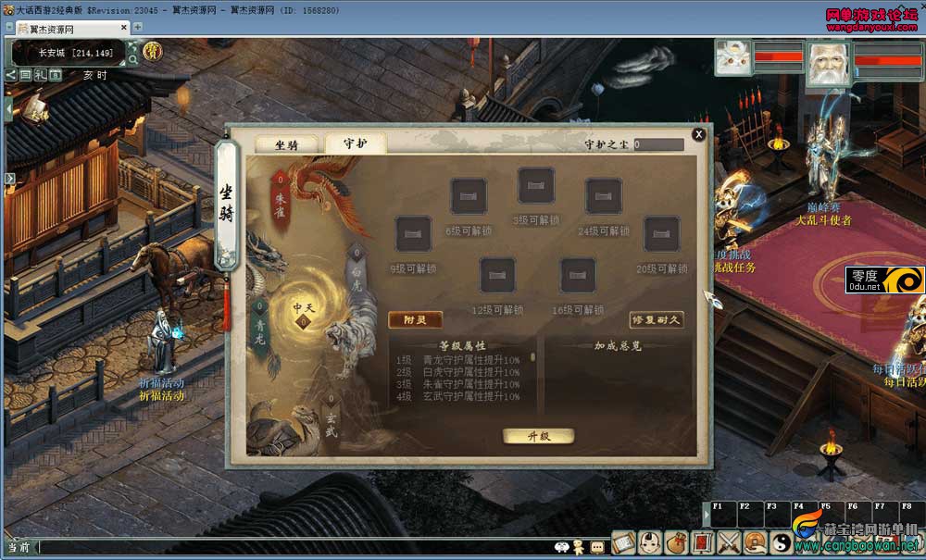This screenshot has width=926, height=560.
Task: Click the locked slot labeled 9级可解锁
Action: (413, 234)
